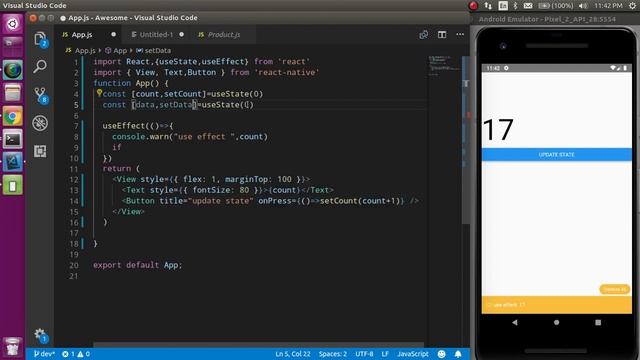Tap the Recents square button on the emulator
This screenshot has height=360, width=640.
click(x=598, y=322)
